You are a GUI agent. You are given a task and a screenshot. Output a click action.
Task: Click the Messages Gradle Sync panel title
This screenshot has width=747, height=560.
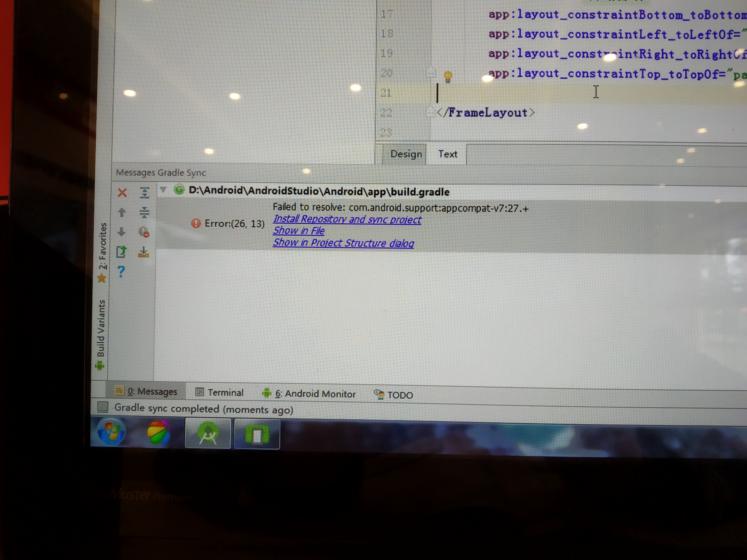pyautogui.click(x=161, y=172)
